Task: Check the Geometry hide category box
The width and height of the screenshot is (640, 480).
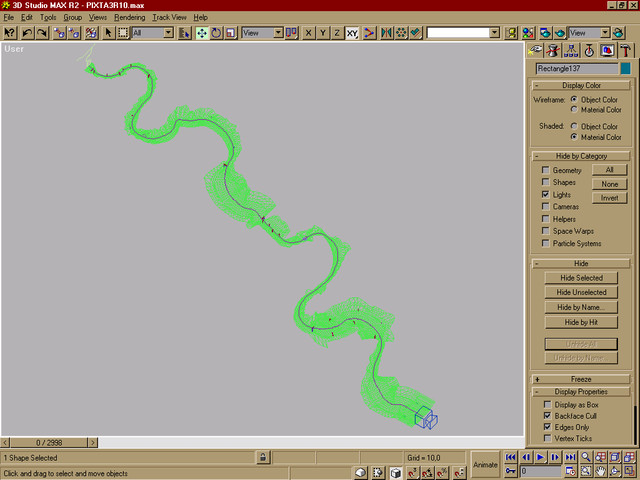Action: (x=545, y=169)
